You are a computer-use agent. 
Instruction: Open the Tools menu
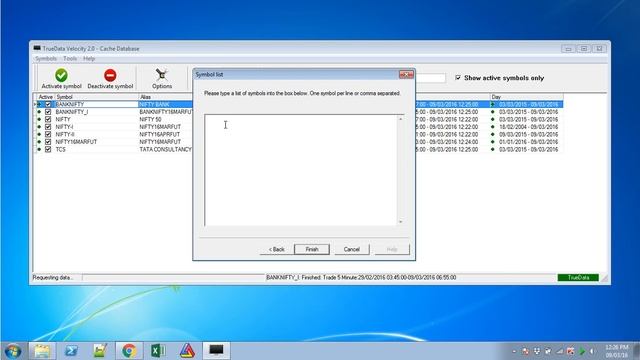click(x=70, y=59)
